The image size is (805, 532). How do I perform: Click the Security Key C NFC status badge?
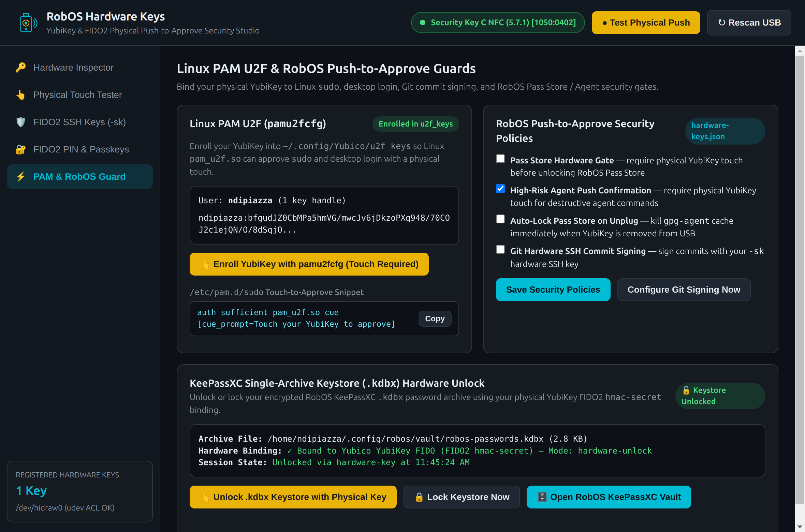(x=498, y=23)
